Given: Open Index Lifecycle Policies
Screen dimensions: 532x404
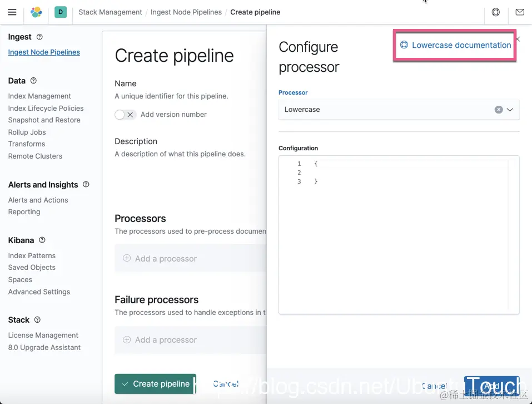Looking at the screenshot, I should (x=46, y=109).
